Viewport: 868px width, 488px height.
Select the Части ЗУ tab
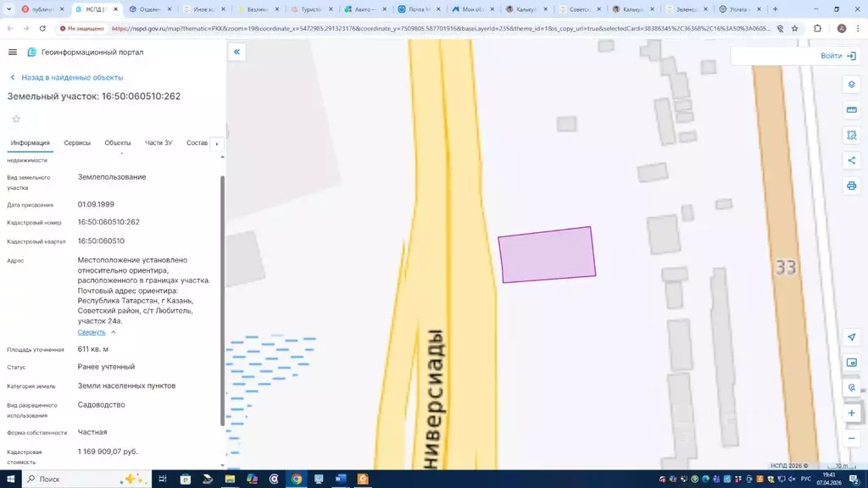pyautogui.click(x=159, y=143)
